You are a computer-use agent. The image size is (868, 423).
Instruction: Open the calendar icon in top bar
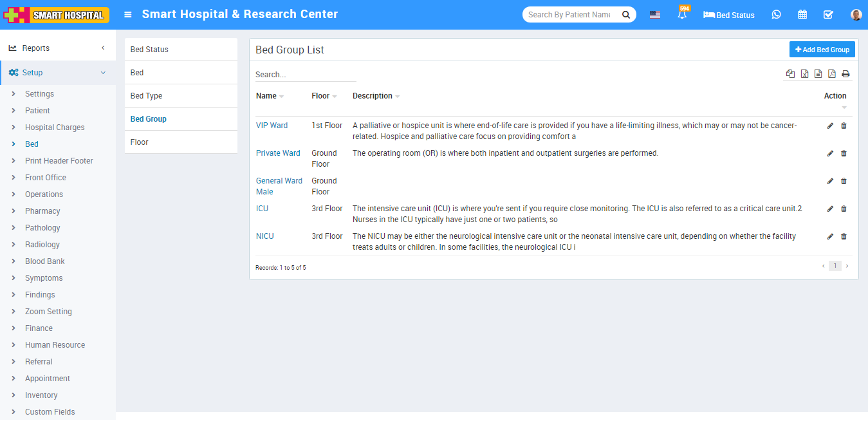802,15
